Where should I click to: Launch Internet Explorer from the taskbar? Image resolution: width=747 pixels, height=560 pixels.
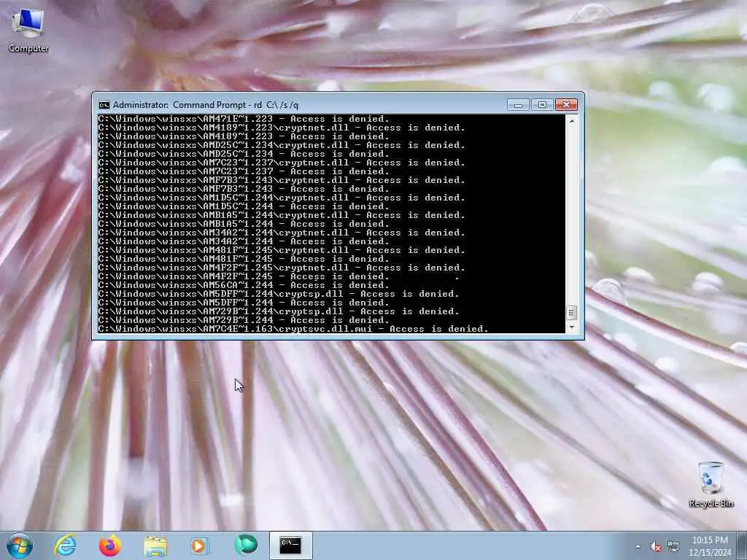(65, 545)
